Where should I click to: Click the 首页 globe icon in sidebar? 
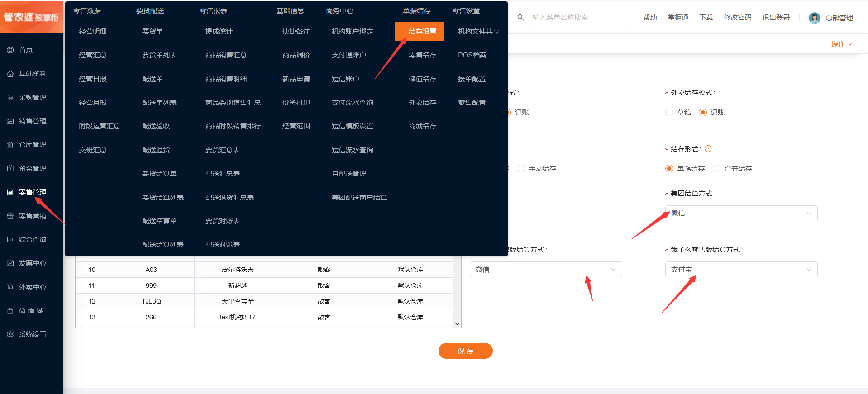click(x=10, y=50)
